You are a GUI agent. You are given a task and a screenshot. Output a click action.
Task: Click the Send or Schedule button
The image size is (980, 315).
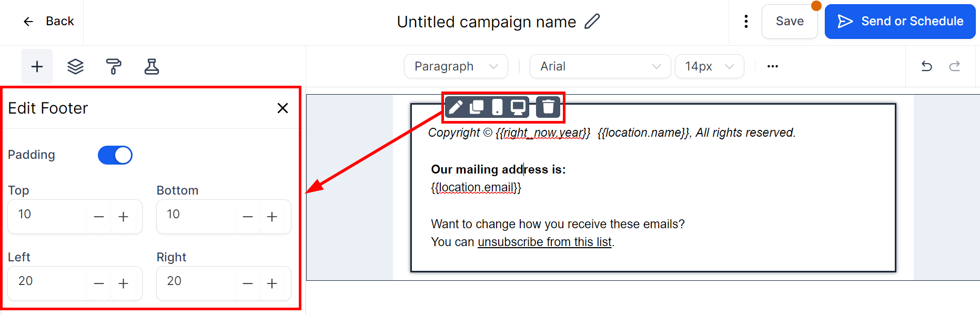tap(900, 22)
